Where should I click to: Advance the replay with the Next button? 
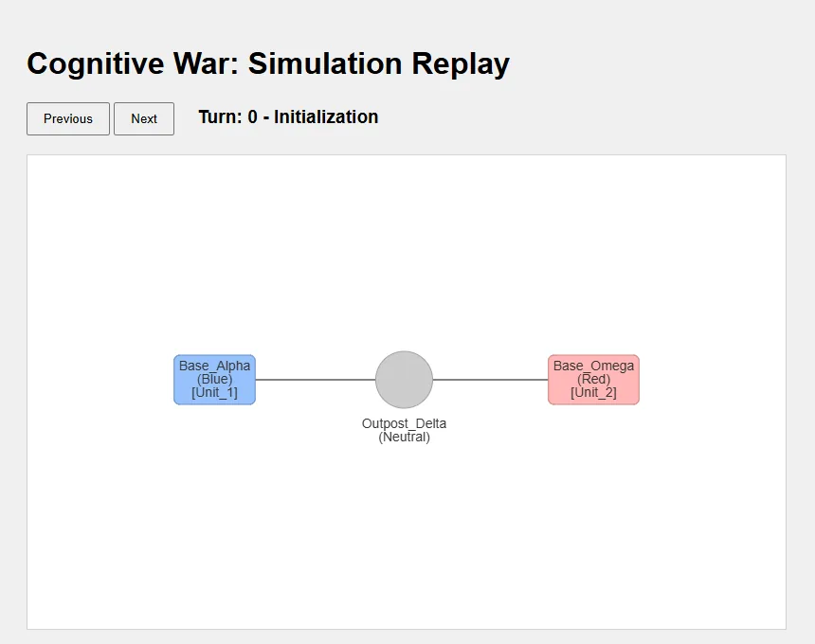coord(144,119)
